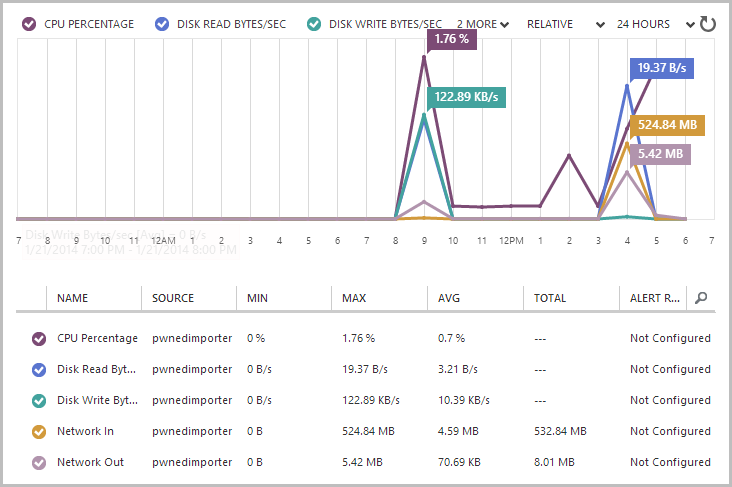The height and width of the screenshot is (487, 732).
Task: Uncheck CPU Percentage row in metrics table
Action: (x=39, y=339)
